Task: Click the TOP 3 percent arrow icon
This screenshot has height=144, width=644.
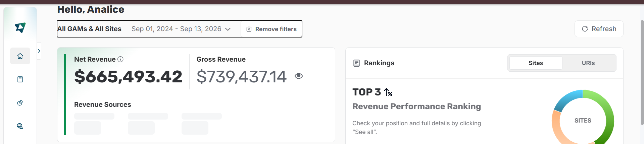Action: (388, 92)
